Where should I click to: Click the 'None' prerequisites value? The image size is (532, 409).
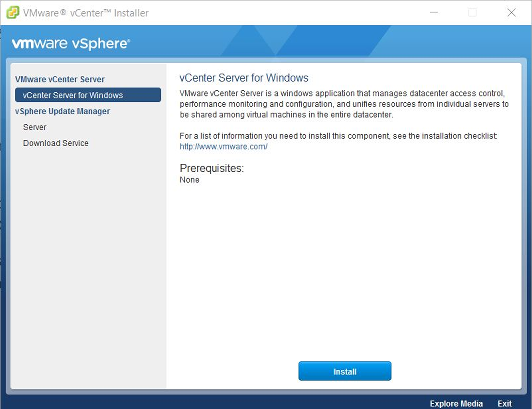189,180
